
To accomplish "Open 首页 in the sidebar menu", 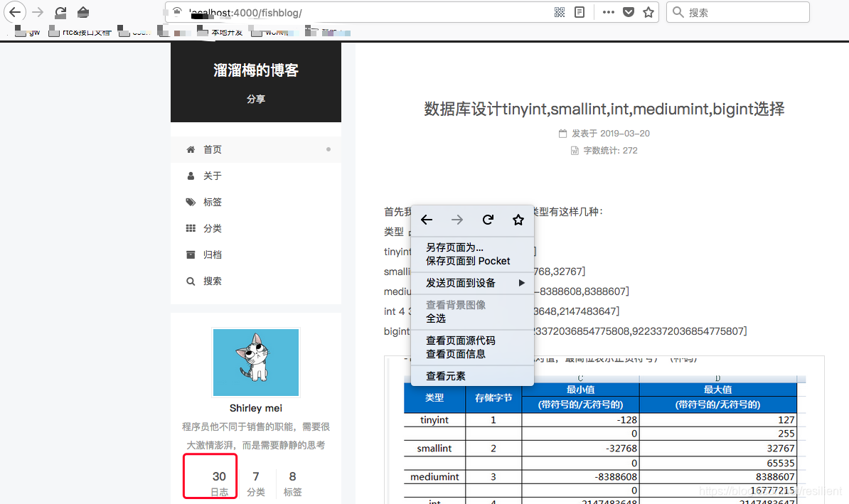I will pyautogui.click(x=255, y=149).
